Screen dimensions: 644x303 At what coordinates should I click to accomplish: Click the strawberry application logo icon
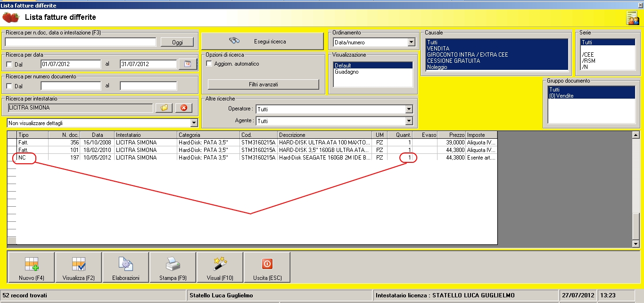pos(11,18)
